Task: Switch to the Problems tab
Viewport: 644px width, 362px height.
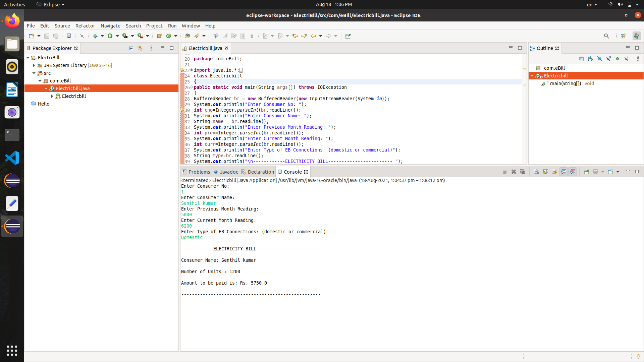Action: [199, 172]
